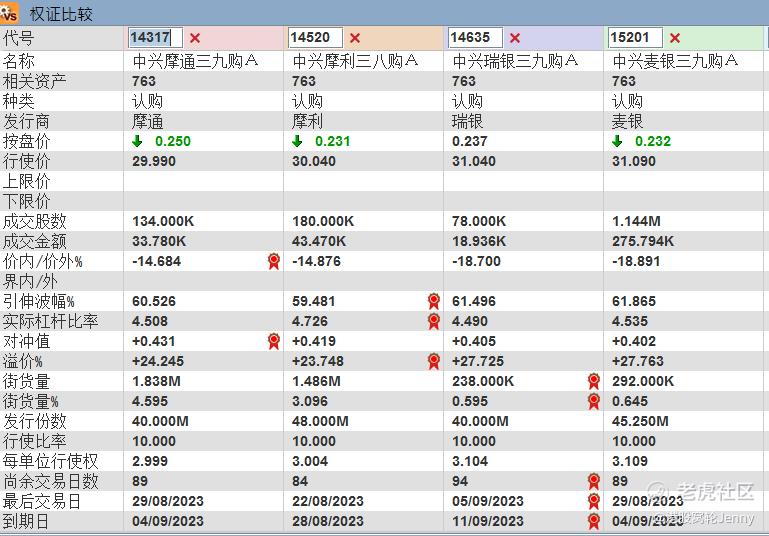Click entitlement value 3.104
The height and width of the screenshot is (536, 769).
tap(470, 461)
